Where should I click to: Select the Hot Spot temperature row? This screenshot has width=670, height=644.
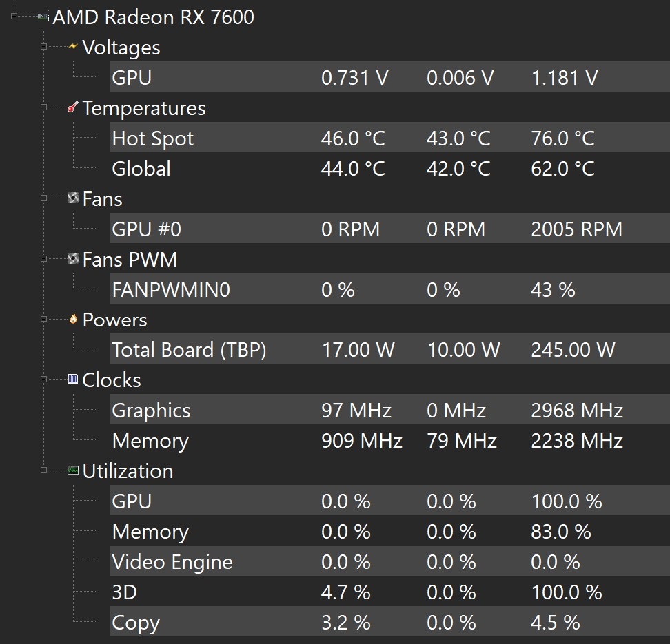pos(153,138)
